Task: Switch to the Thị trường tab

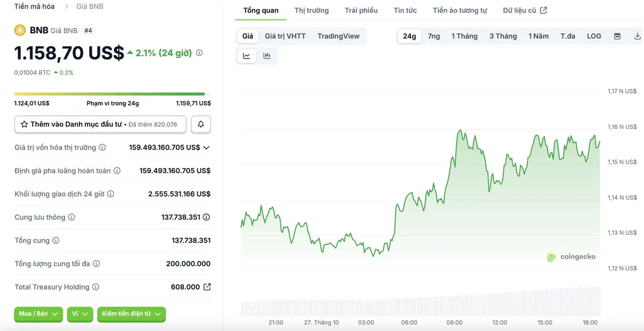Action: tap(312, 10)
